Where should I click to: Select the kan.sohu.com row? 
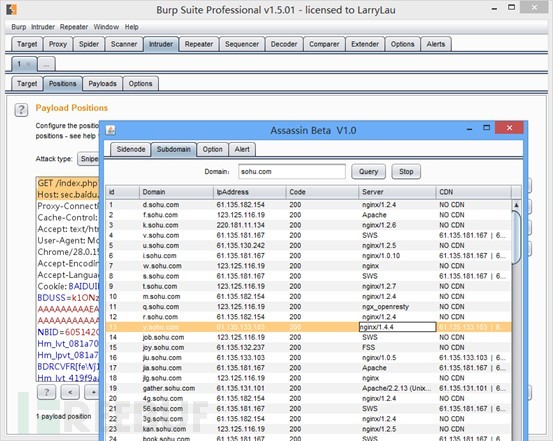pyautogui.click(x=308, y=429)
